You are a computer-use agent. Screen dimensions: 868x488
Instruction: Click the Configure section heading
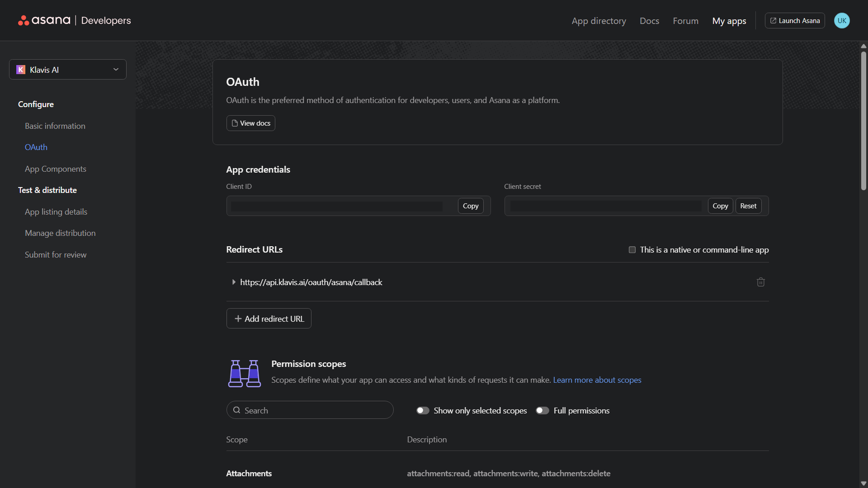coord(36,104)
